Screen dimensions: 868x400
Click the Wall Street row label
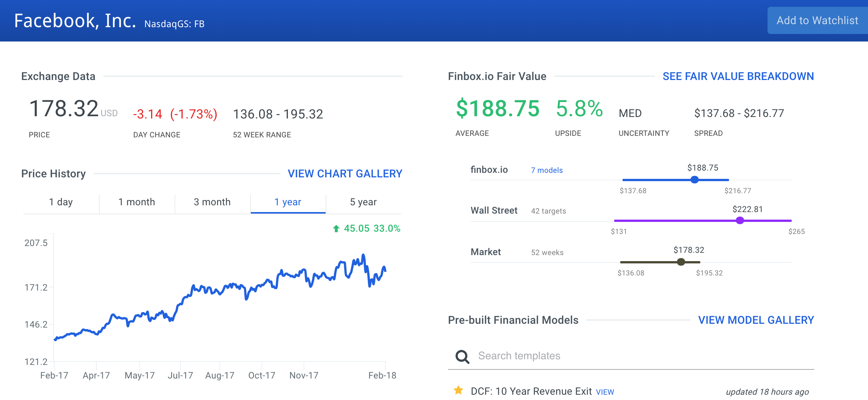494,211
